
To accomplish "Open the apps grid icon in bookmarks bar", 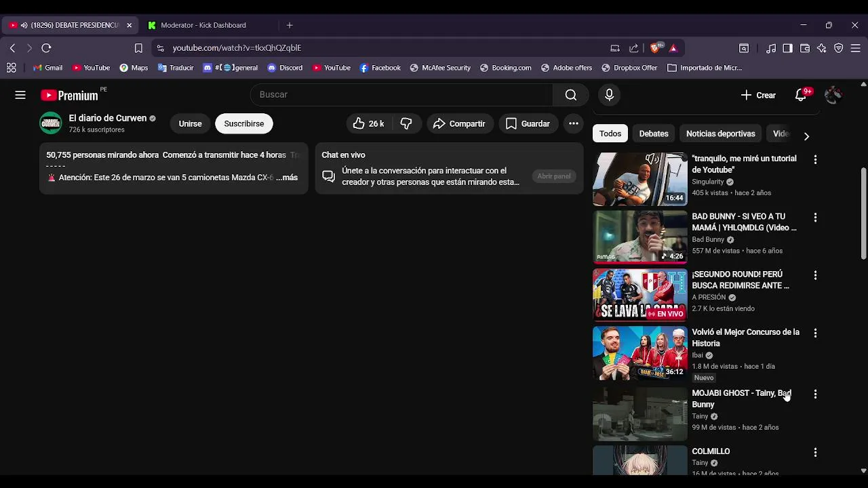I will tap(11, 68).
